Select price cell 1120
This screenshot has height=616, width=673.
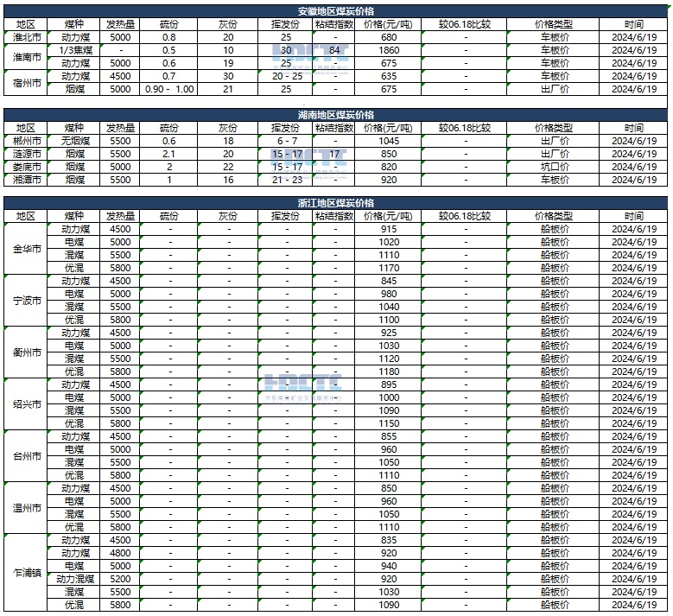(x=388, y=359)
